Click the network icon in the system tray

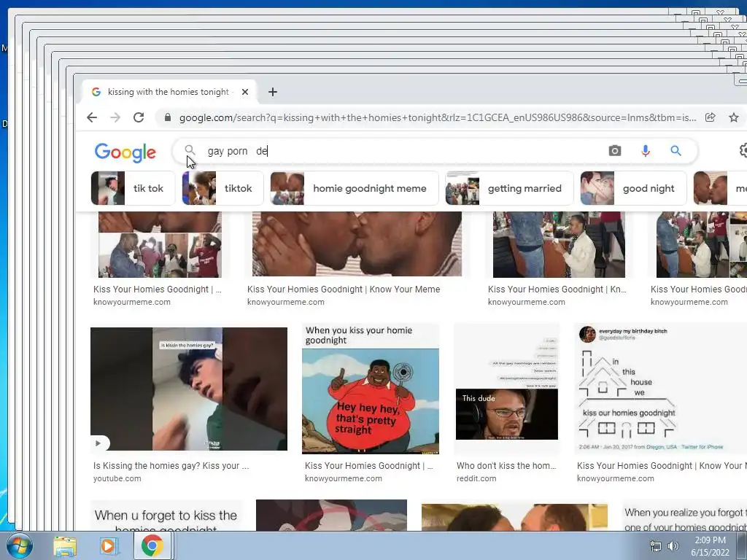click(656, 546)
